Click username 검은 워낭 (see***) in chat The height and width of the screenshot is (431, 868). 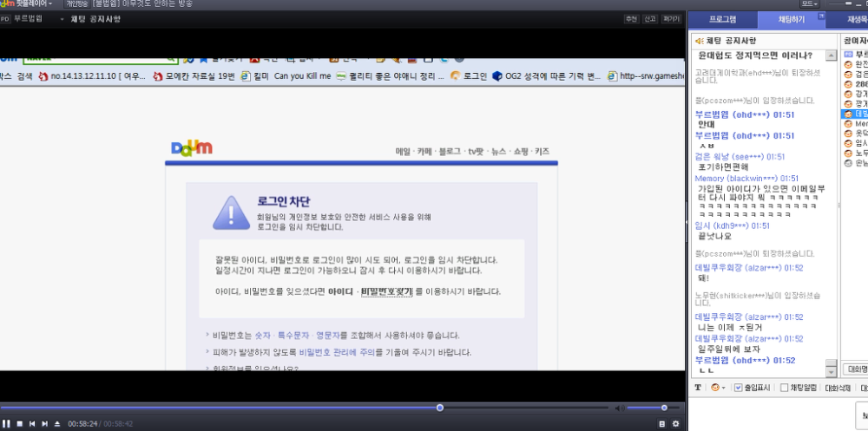[x=740, y=157]
